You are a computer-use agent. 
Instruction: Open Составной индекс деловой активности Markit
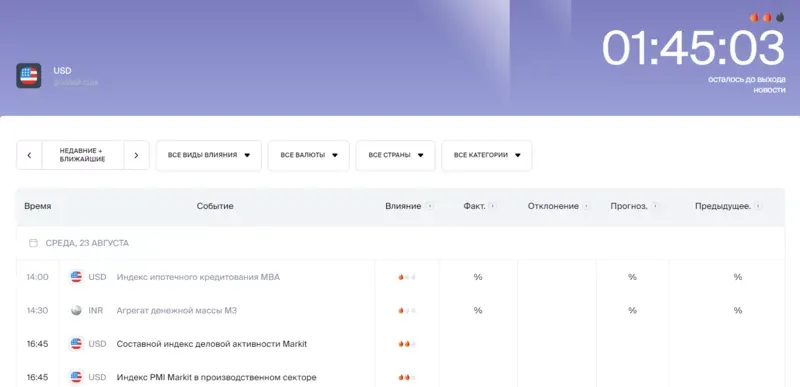(212, 344)
